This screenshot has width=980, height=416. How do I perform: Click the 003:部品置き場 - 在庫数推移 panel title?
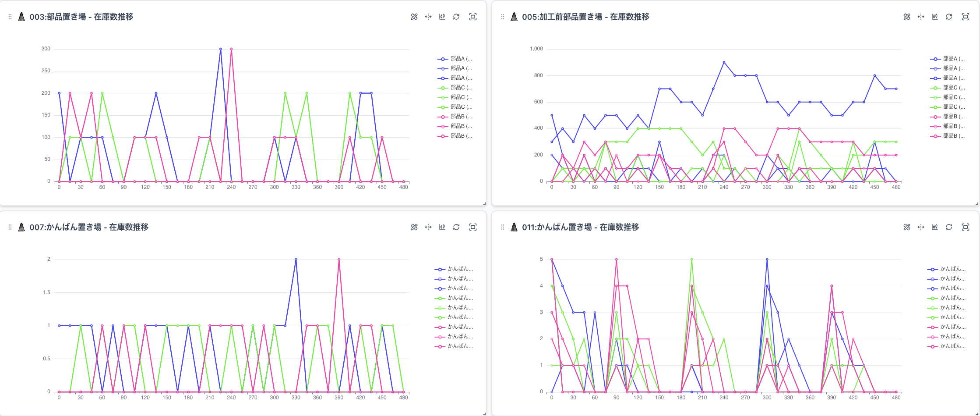[81, 17]
